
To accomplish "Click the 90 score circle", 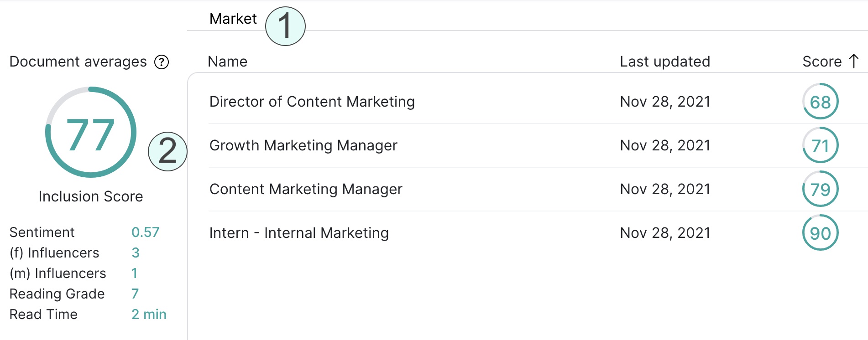I will tap(820, 233).
